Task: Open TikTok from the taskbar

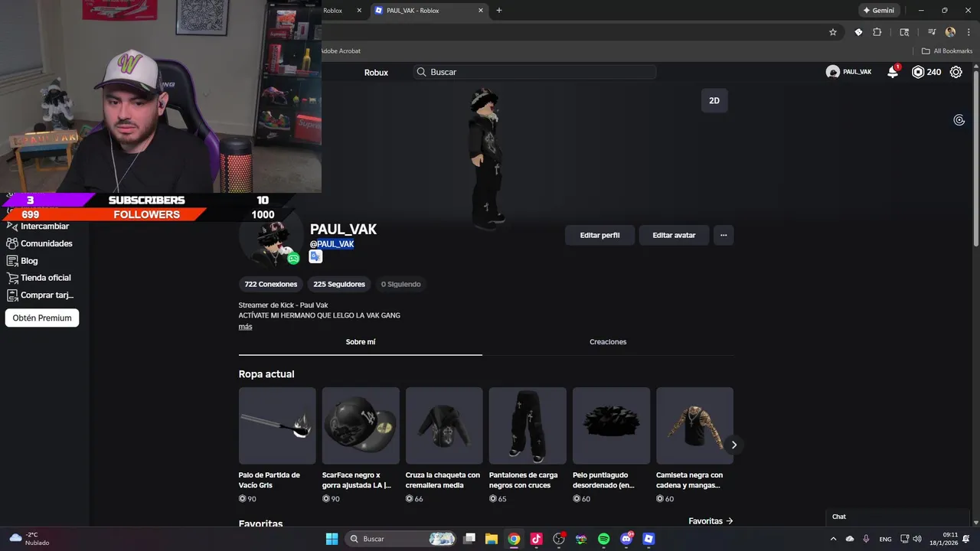Action: (536, 539)
